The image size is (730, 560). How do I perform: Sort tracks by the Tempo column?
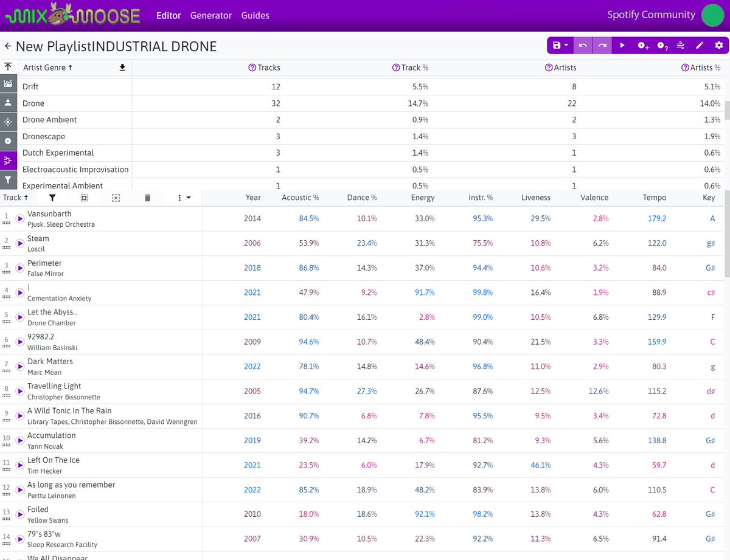[655, 198]
